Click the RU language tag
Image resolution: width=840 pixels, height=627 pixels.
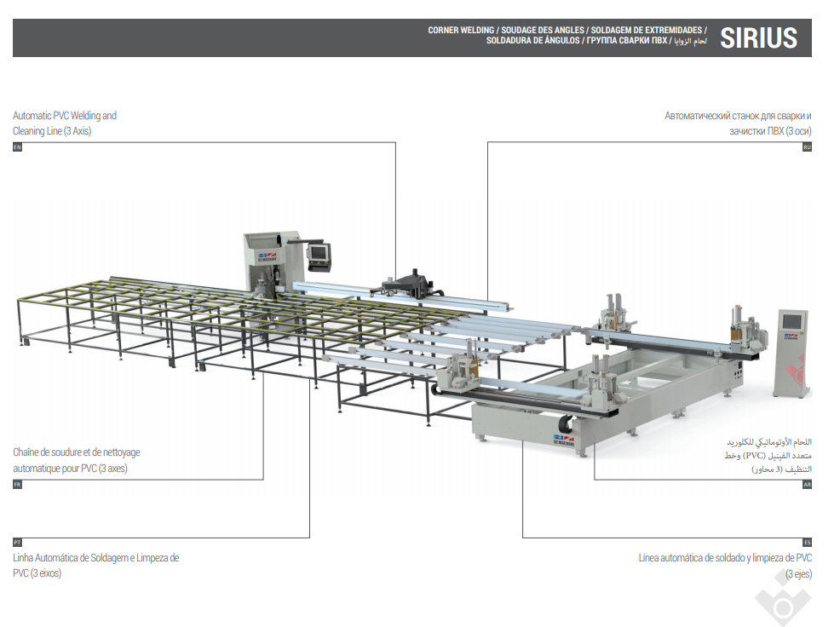[x=807, y=147]
